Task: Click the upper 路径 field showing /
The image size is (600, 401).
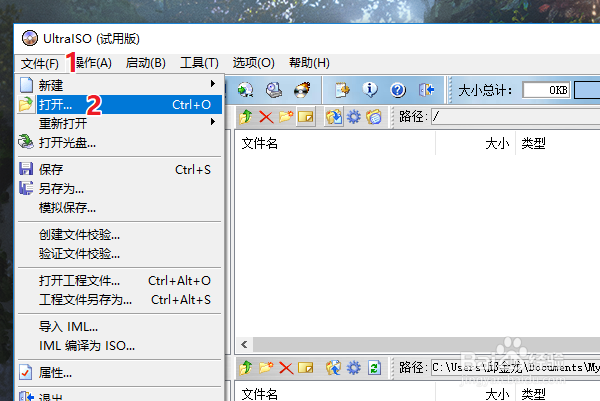Action: 515,117
